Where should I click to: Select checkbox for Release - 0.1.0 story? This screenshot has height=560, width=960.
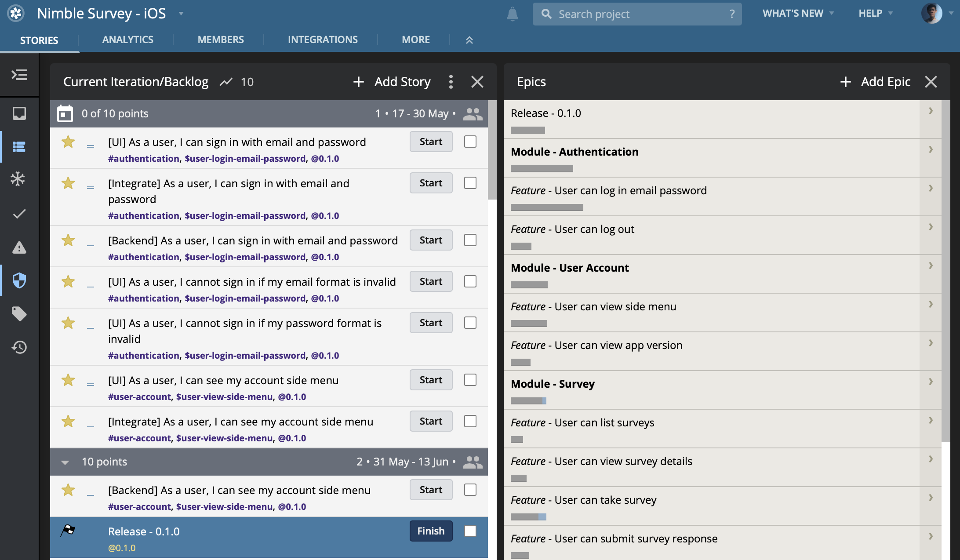click(470, 531)
